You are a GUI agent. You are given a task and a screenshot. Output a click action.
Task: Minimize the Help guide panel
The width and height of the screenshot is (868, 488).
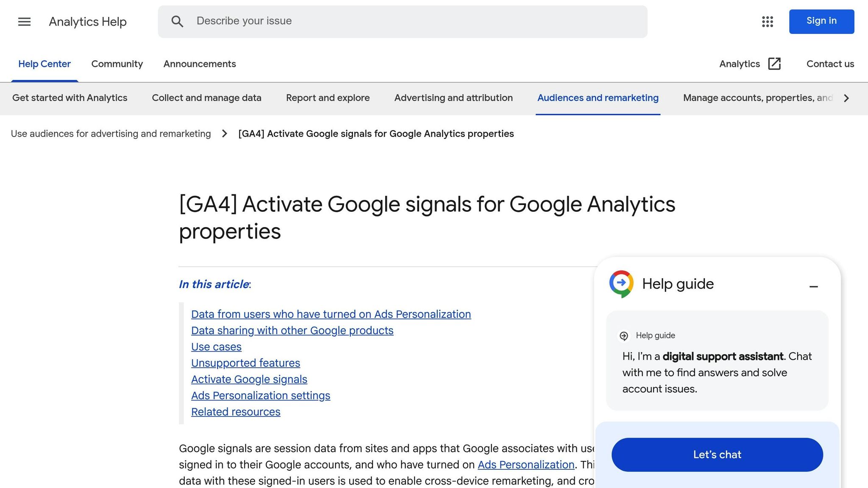(x=814, y=286)
